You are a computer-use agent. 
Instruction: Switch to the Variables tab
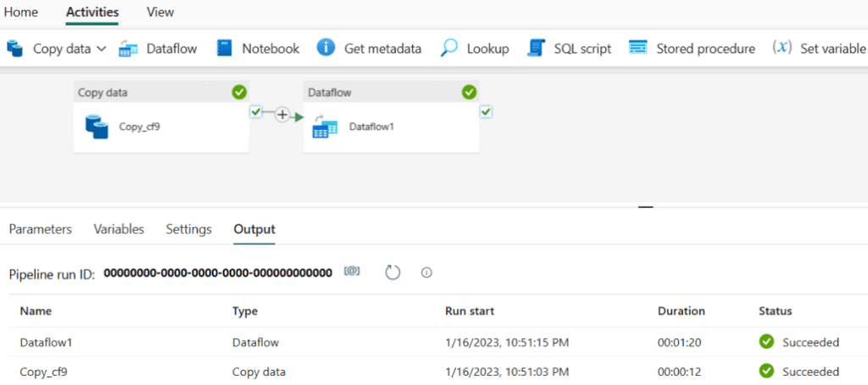coord(119,229)
